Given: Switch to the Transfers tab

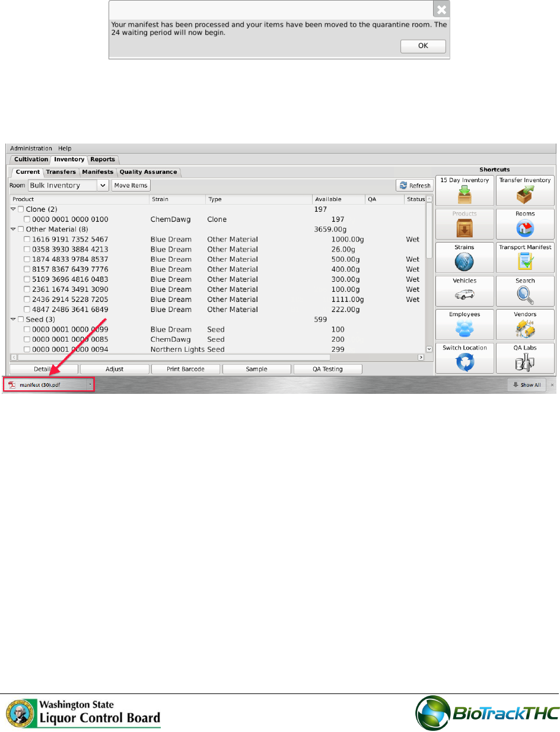Looking at the screenshot, I should coord(61,172).
